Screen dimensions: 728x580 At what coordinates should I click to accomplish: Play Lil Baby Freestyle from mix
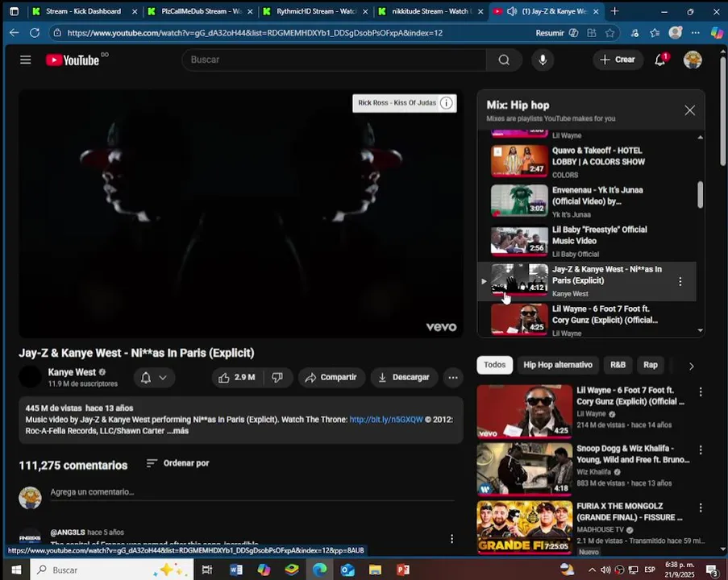[x=586, y=241]
